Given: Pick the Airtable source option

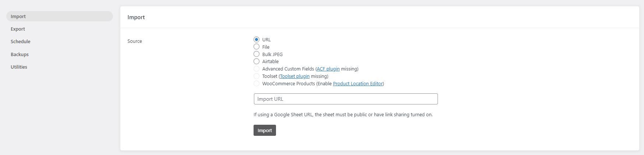Looking at the screenshot, I should point(256,61).
